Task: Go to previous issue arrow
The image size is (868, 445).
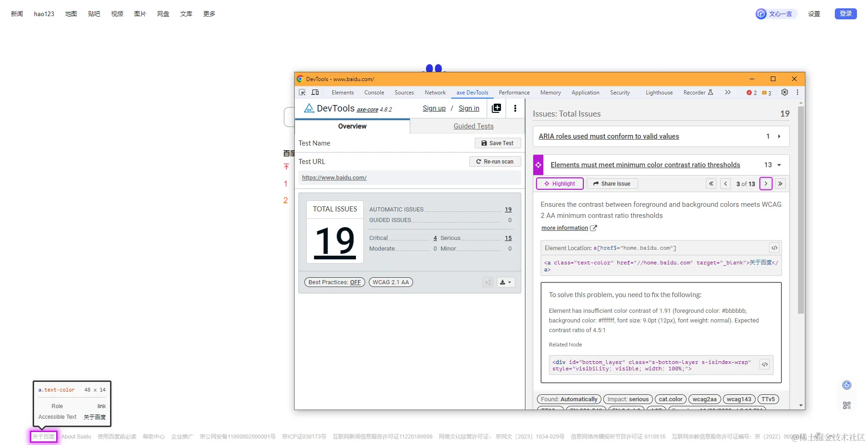Action: coord(726,184)
